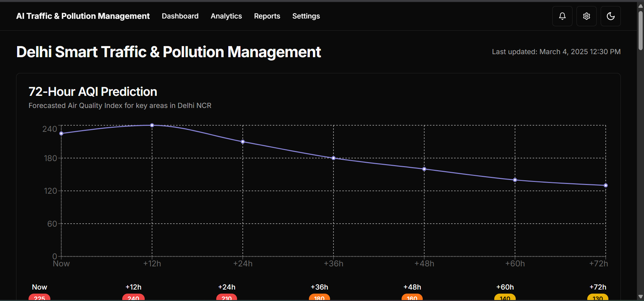Open the Analytics nav item
This screenshot has width=644, height=301.
click(226, 16)
